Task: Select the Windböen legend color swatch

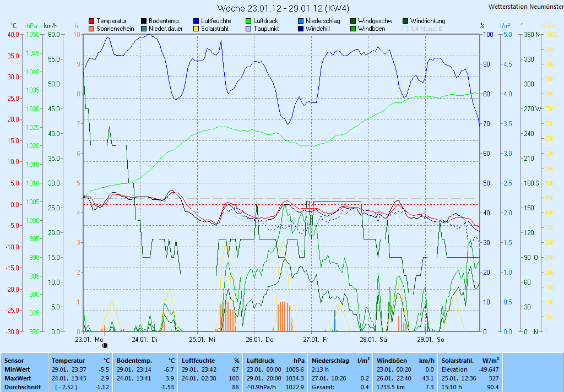Action: (353, 29)
